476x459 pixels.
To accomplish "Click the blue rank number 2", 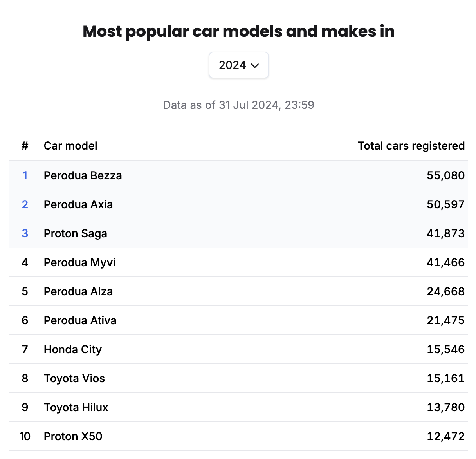I will point(25,204).
